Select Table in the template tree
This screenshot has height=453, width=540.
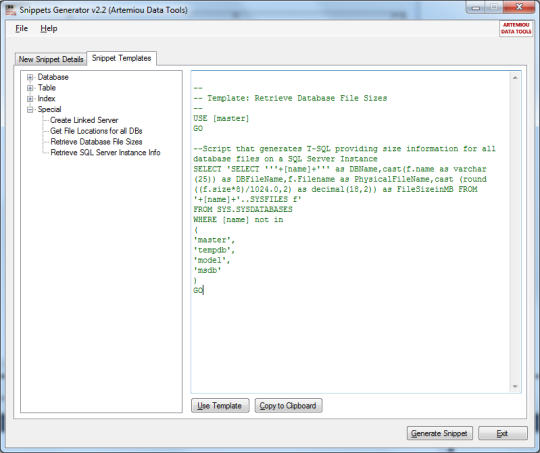pyautogui.click(x=47, y=88)
